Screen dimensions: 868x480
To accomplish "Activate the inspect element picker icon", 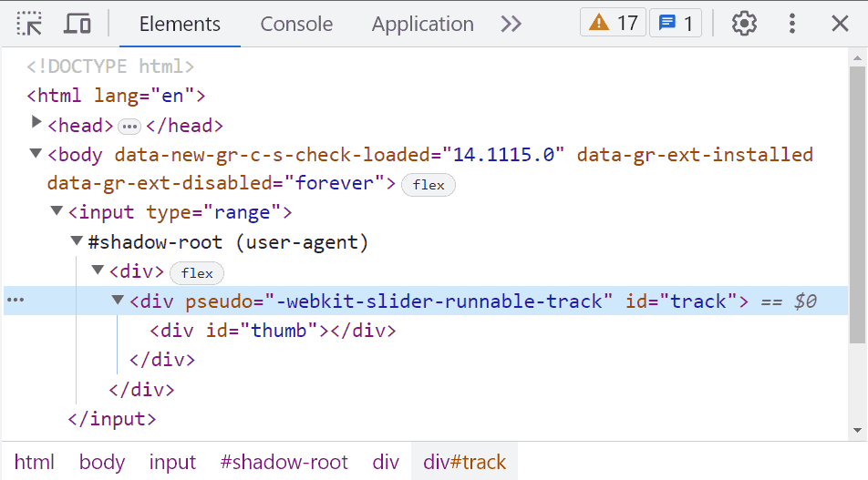I will (29, 24).
